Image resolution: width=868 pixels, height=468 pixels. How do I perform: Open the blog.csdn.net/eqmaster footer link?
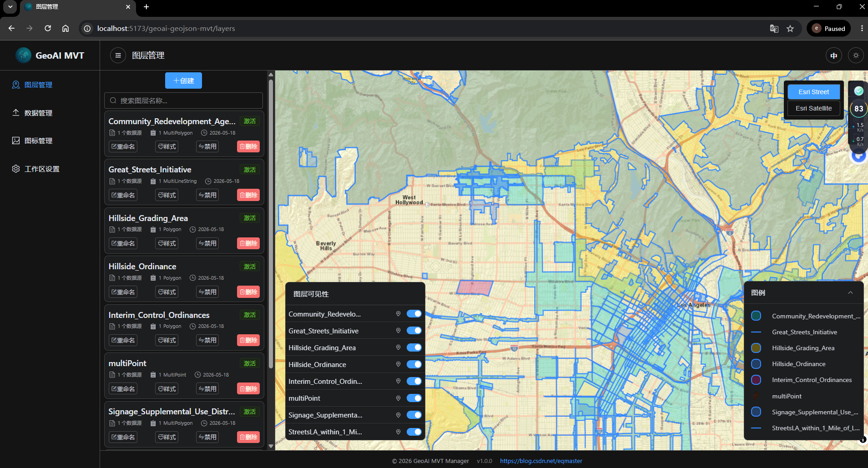click(x=541, y=461)
